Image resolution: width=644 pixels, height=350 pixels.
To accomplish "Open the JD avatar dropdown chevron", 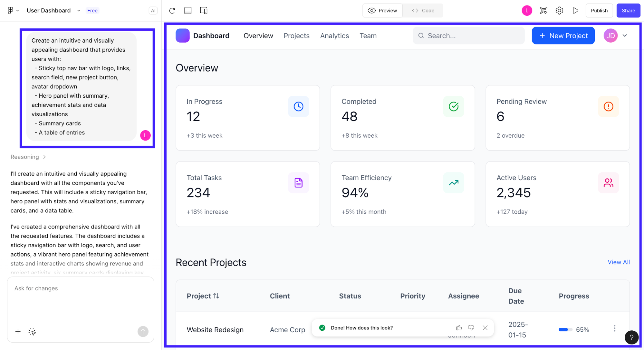I will point(625,36).
